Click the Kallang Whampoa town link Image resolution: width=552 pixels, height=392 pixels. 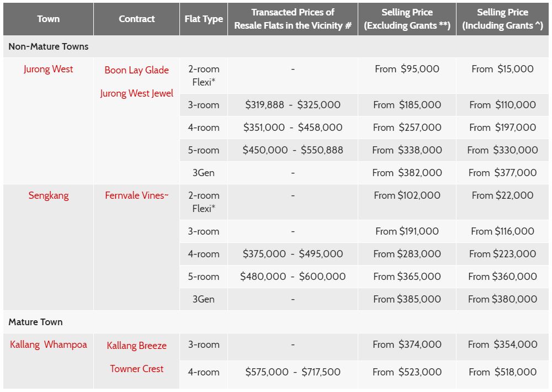(49, 345)
